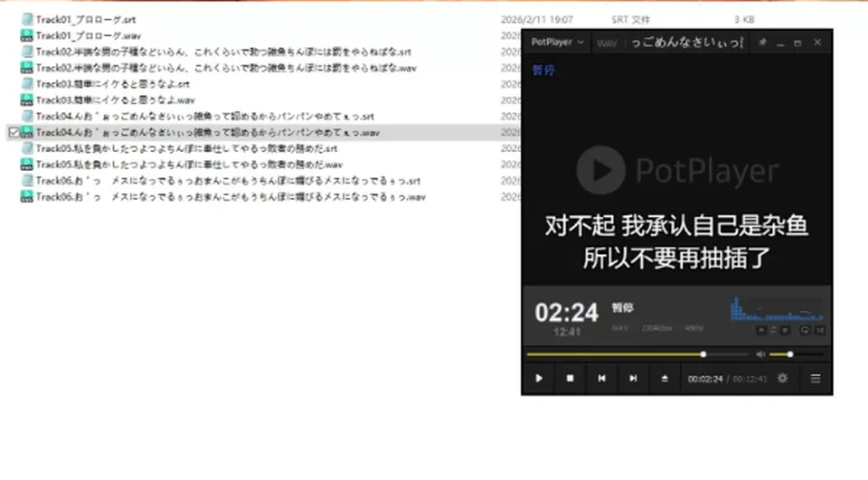Click the audio icon of Track06 .wav
The width and height of the screenshot is (868, 480).
tap(26, 196)
